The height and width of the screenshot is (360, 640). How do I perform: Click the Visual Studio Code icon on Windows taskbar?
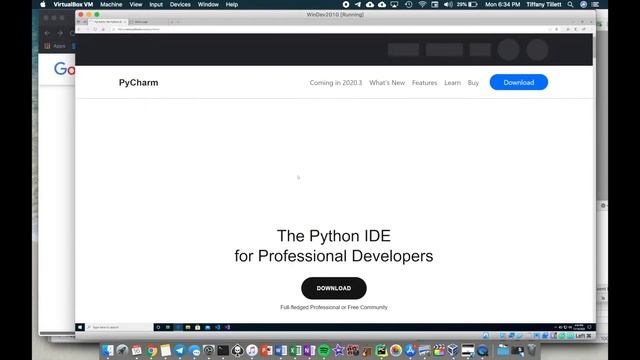click(x=218, y=327)
